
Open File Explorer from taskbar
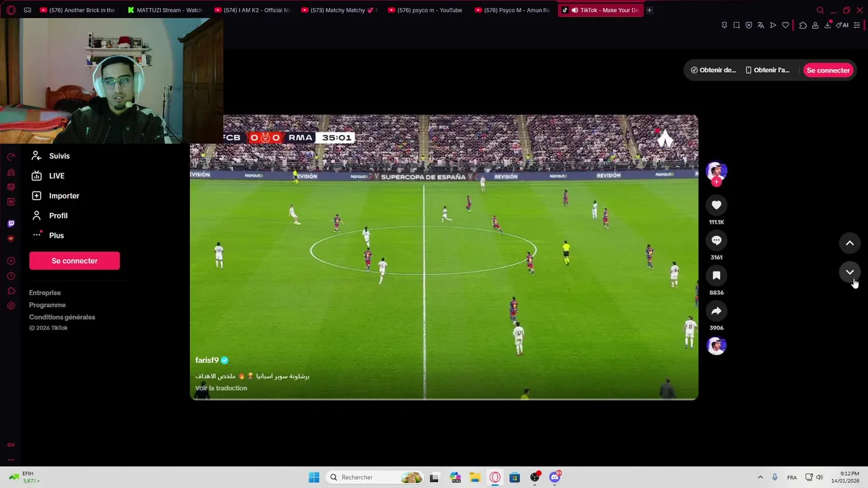(475, 477)
